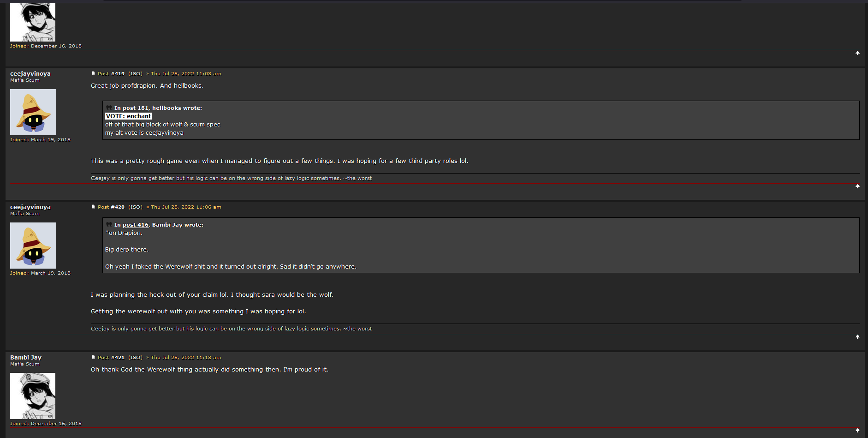Follow the 'post 416' quote link
The height and width of the screenshot is (438, 868).
click(x=136, y=225)
